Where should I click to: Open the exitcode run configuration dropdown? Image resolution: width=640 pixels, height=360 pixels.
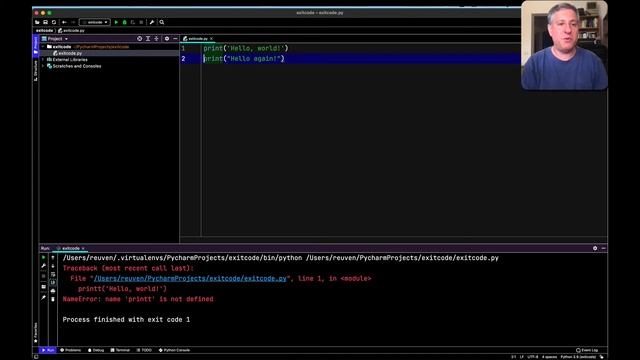(95, 22)
